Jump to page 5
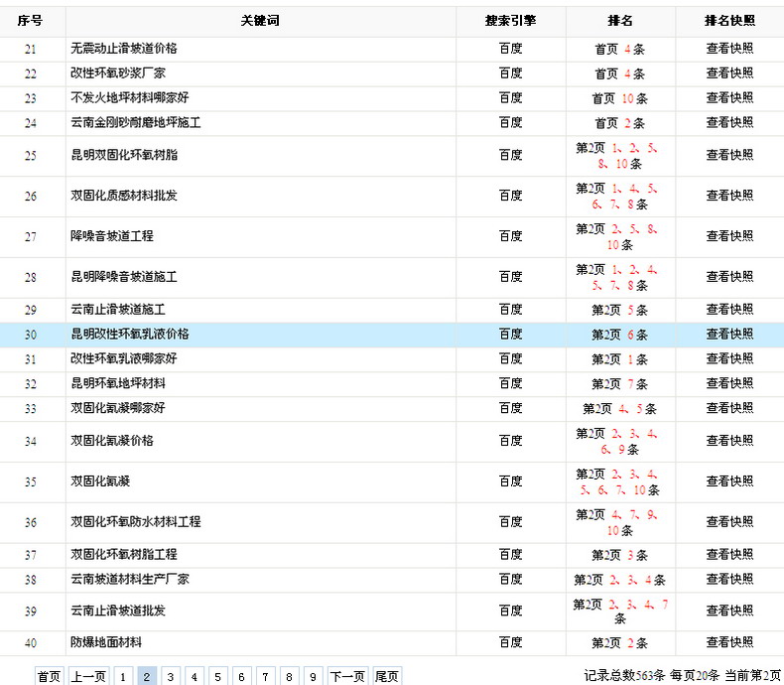Viewport: 784px width, 685px height. tap(217, 676)
